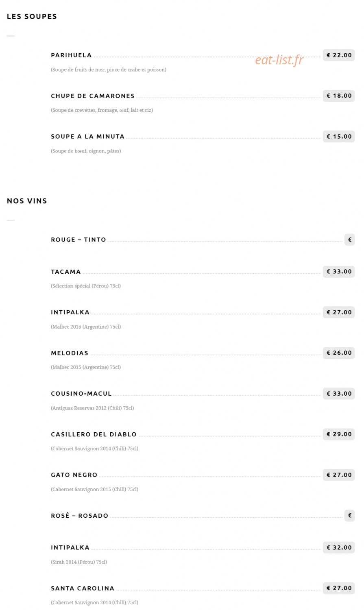This screenshot has height=610, width=364.
Task: Click the Nos Vins section heading
Action: [27, 201]
